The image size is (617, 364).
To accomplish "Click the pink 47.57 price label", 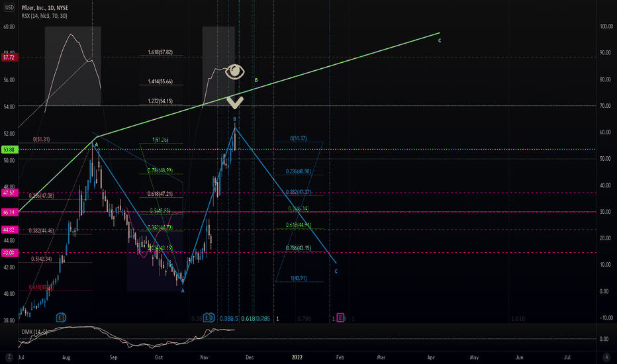I will point(9,193).
